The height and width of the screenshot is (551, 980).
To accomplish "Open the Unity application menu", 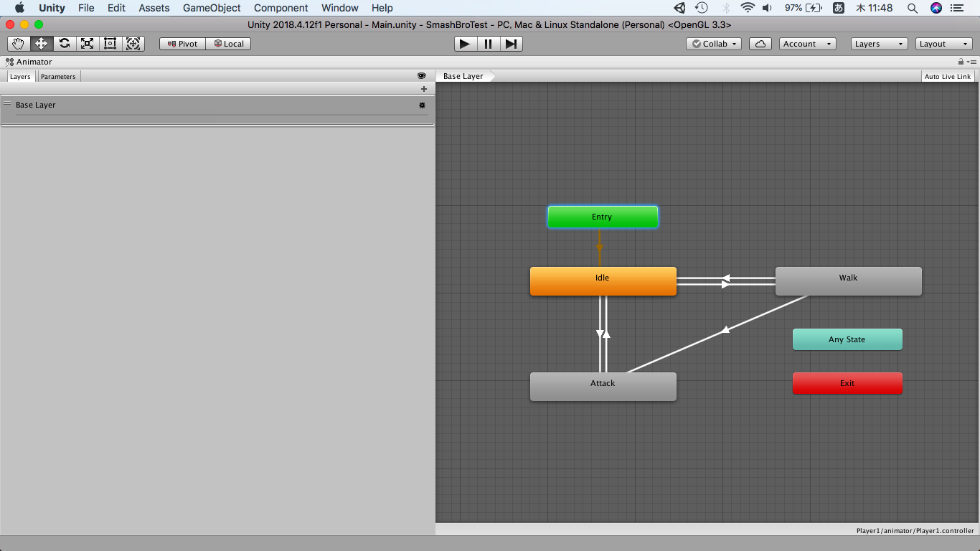I will tap(52, 8).
